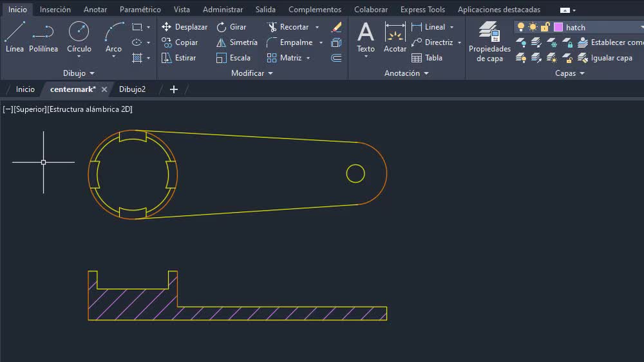The image size is (644, 362).
Task: Click hatch layer magenta color swatch
Action: pos(558,27)
